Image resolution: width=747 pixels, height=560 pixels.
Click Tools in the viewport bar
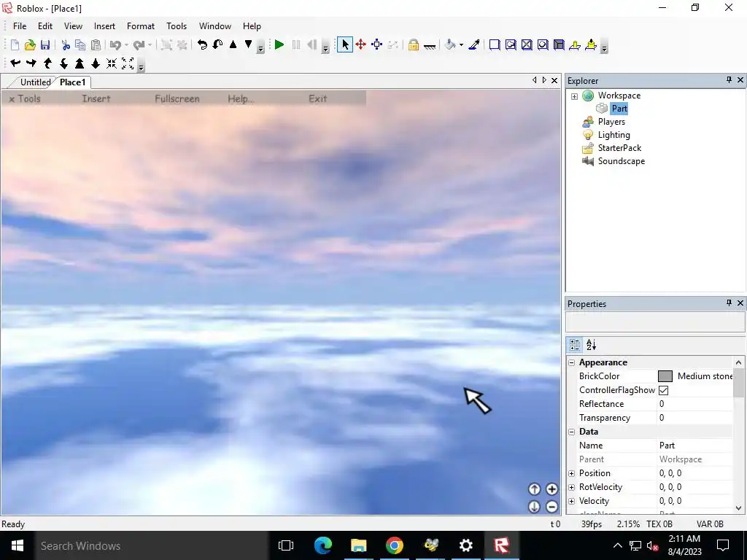[x=29, y=98]
